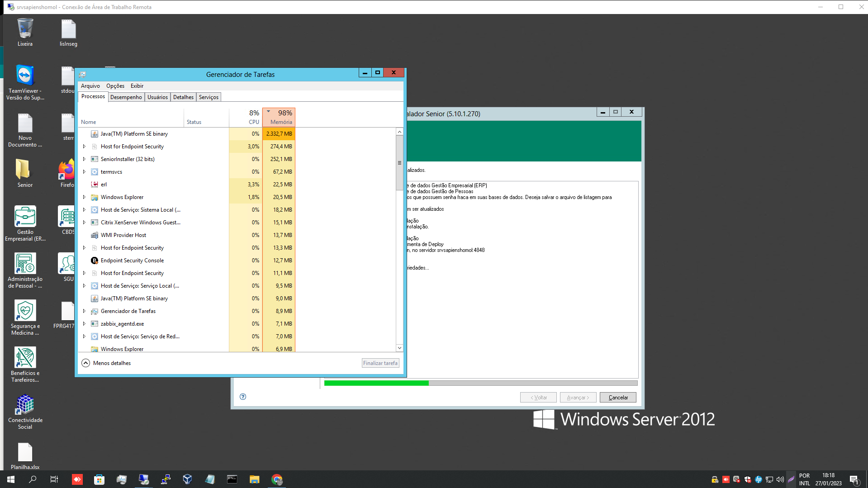Click the HP tray icon

pyautogui.click(x=759, y=479)
